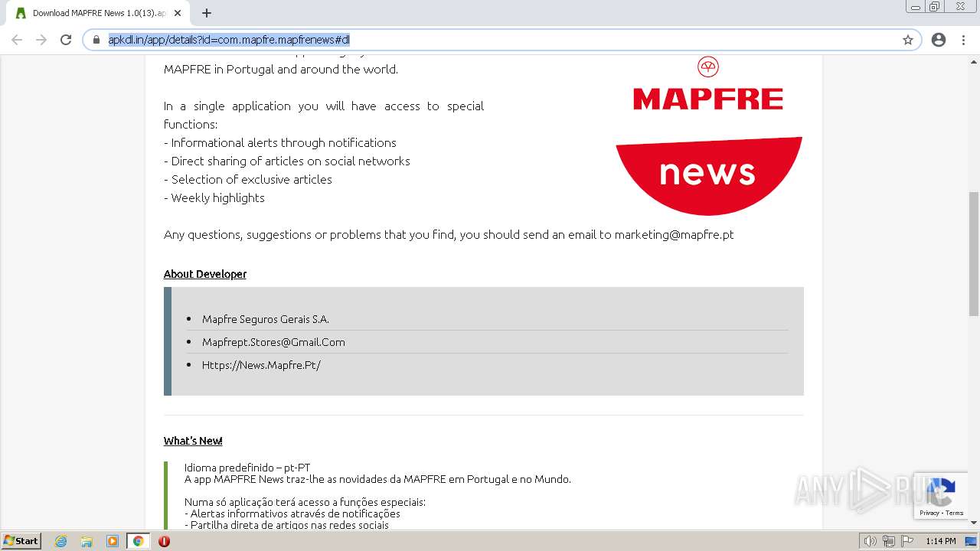The image size is (980, 551).
Task: Click the marketing@mapfre.pt email text
Action: (674, 234)
